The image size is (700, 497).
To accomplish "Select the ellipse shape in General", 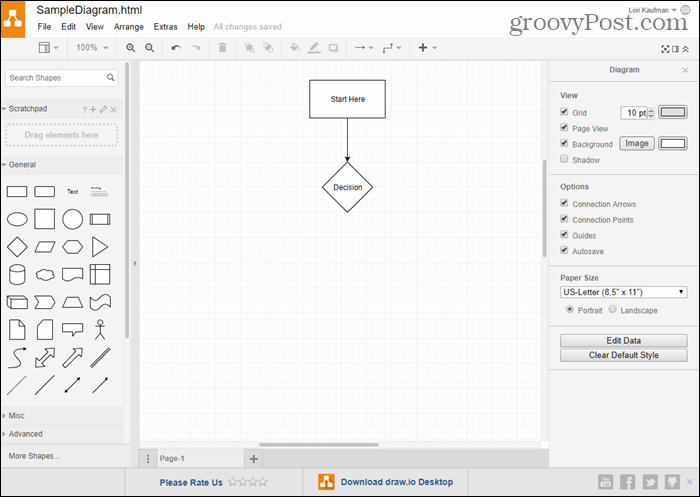I will [x=17, y=219].
